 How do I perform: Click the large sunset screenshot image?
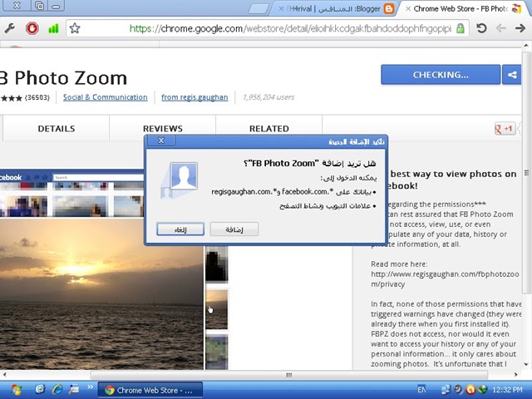click(x=101, y=293)
